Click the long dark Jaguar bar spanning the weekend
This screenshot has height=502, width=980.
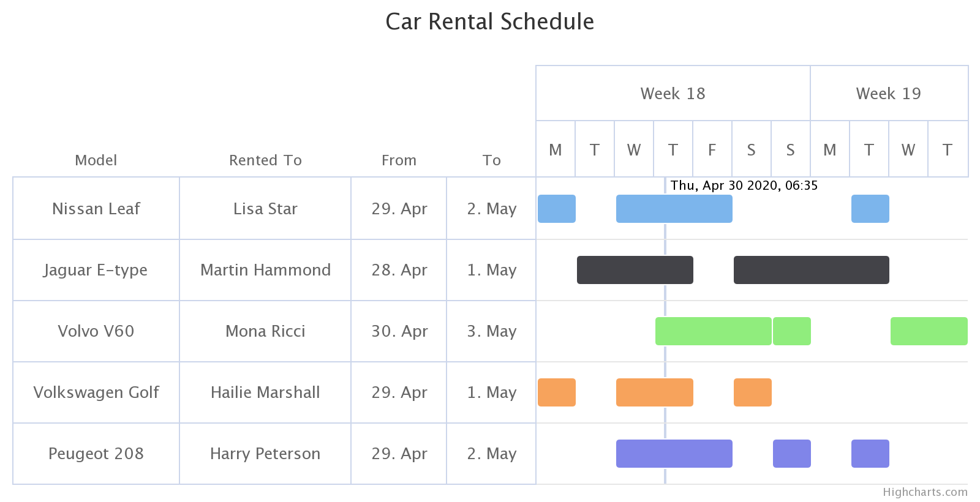coord(811,270)
